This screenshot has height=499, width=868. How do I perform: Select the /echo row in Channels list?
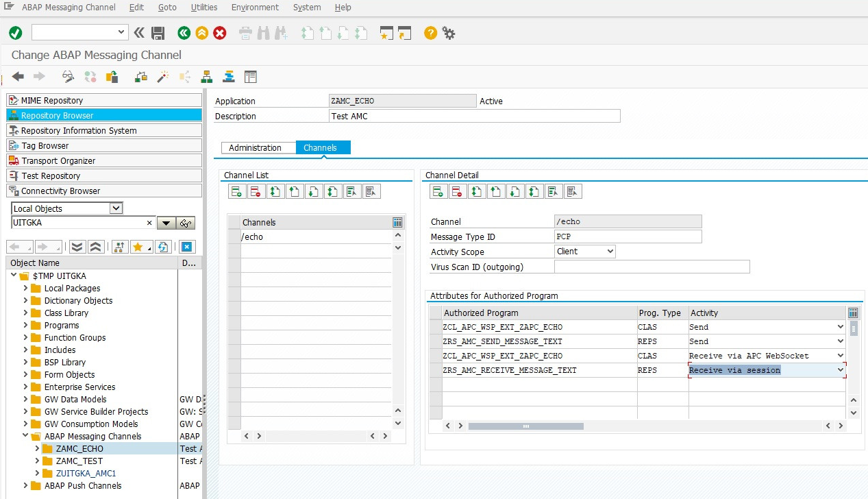(316, 236)
